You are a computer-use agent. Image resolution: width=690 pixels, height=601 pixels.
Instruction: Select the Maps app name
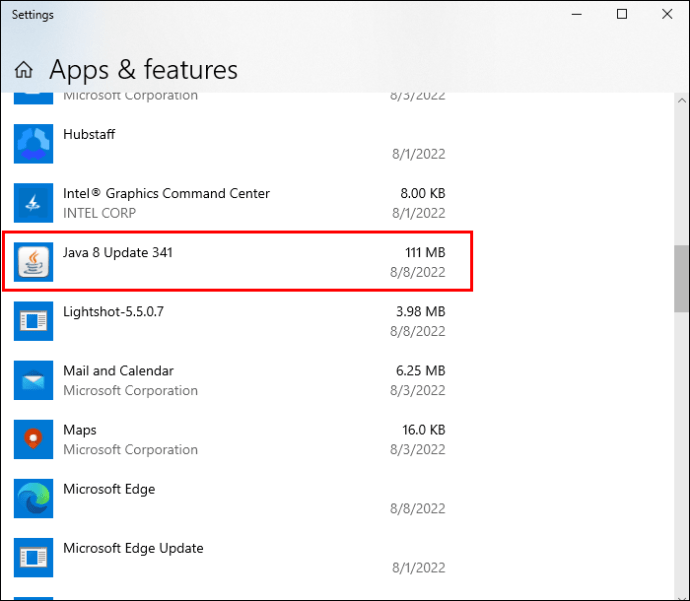80,430
